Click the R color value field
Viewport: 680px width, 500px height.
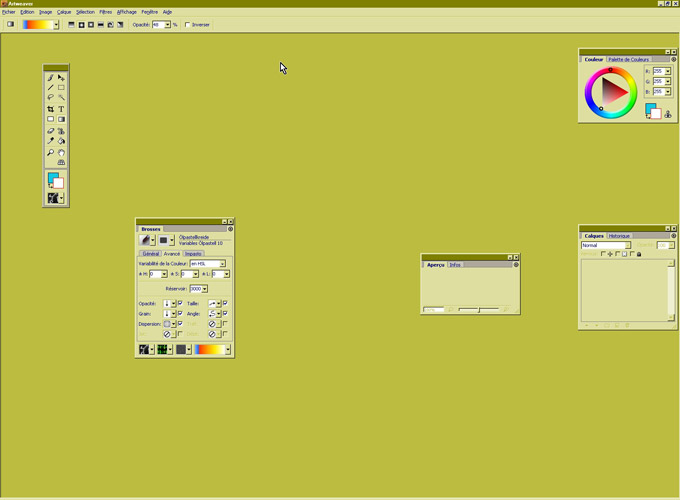(658, 72)
